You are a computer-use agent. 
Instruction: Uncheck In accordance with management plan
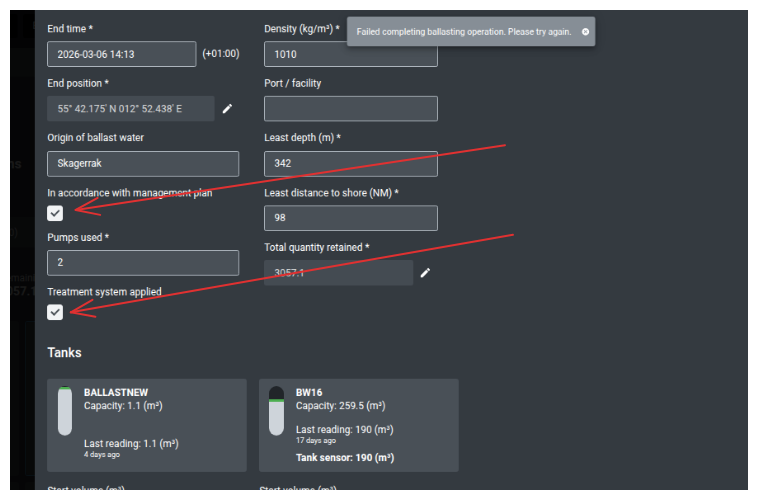pos(55,213)
